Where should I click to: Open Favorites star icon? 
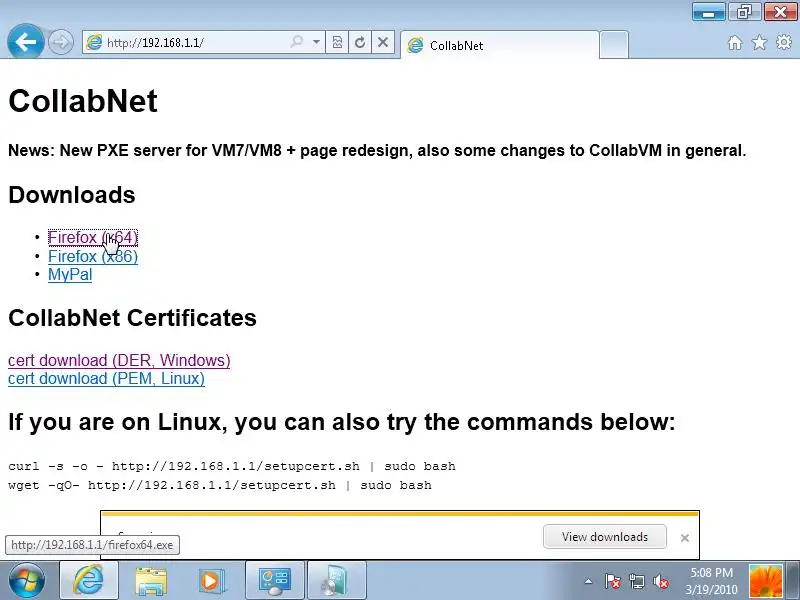(x=759, y=42)
